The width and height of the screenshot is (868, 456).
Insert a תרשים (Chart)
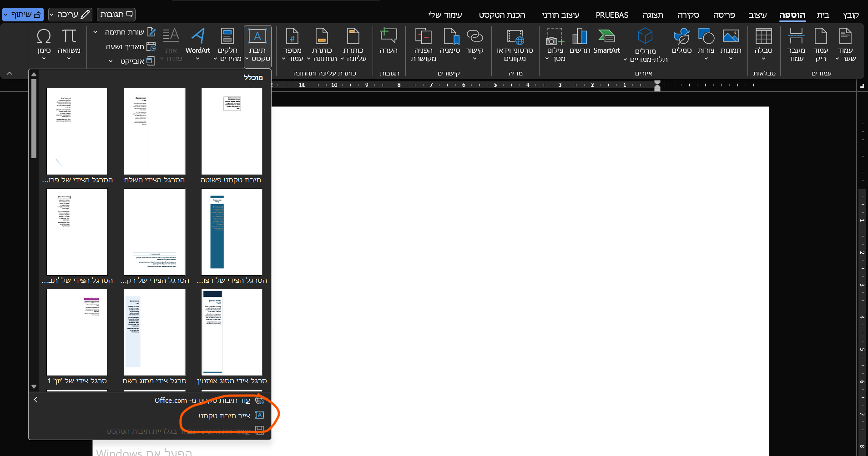(580, 41)
